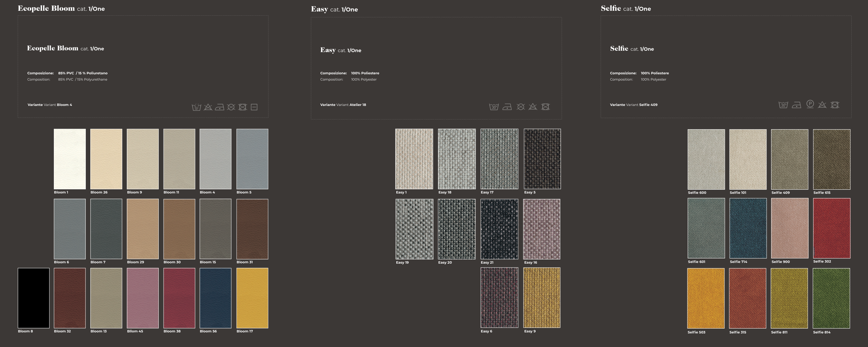Pick the black Bloom 8 swatch

coord(34,298)
